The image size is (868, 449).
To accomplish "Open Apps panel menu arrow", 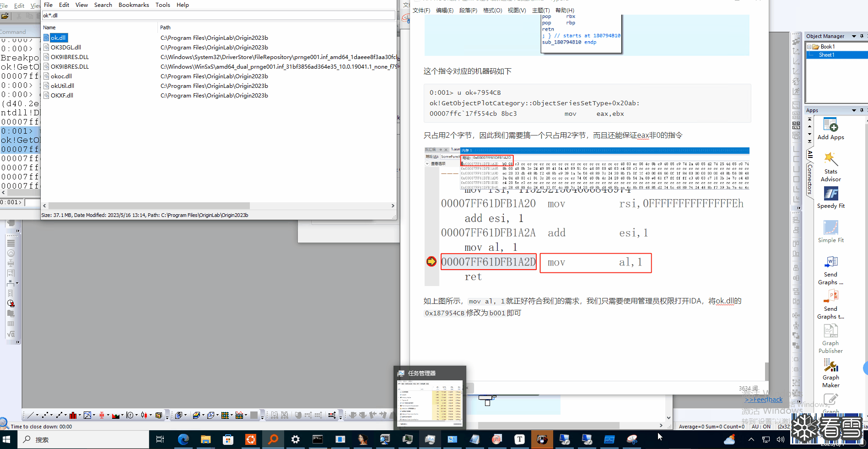I will tap(854, 110).
